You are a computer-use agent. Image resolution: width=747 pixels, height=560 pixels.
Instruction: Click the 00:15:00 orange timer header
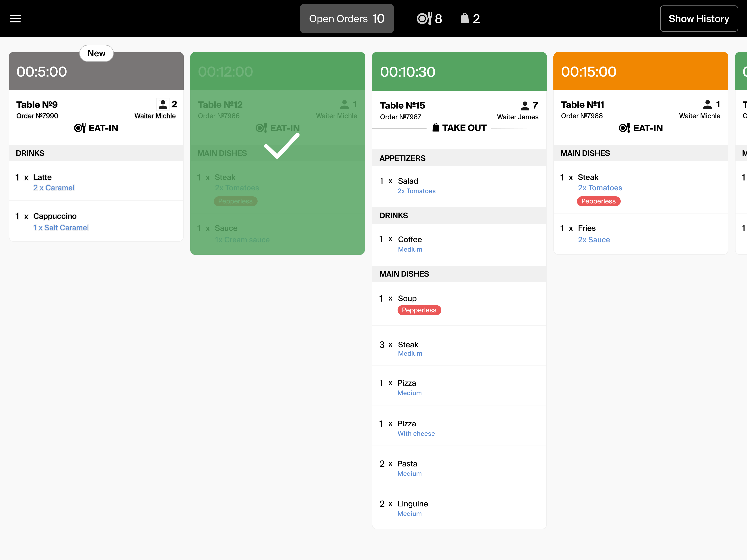click(x=641, y=71)
